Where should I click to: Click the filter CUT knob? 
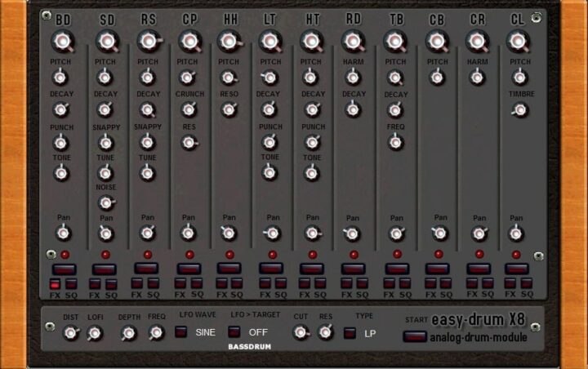point(301,331)
